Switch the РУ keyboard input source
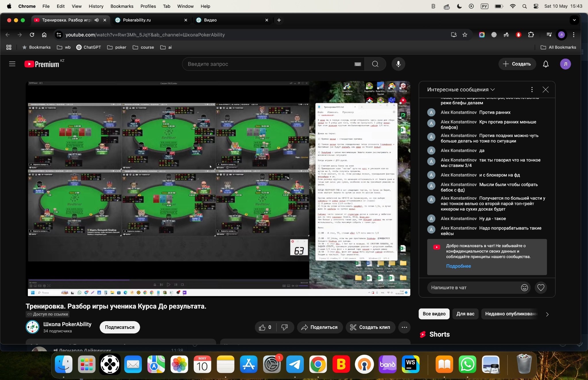The width and height of the screenshot is (588, 380). 484,6
